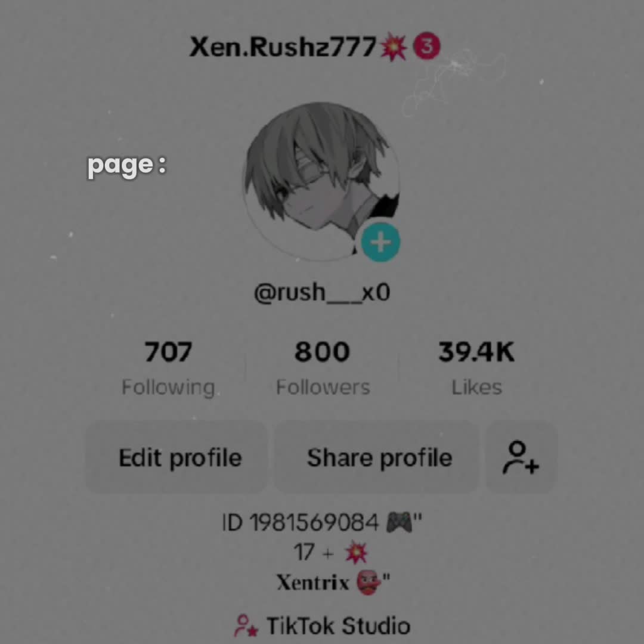Image resolution: width=644 pixels, height=644 pixels.
Task: Click the TikTok Studio person-star icon
Action: pos(246,626)
